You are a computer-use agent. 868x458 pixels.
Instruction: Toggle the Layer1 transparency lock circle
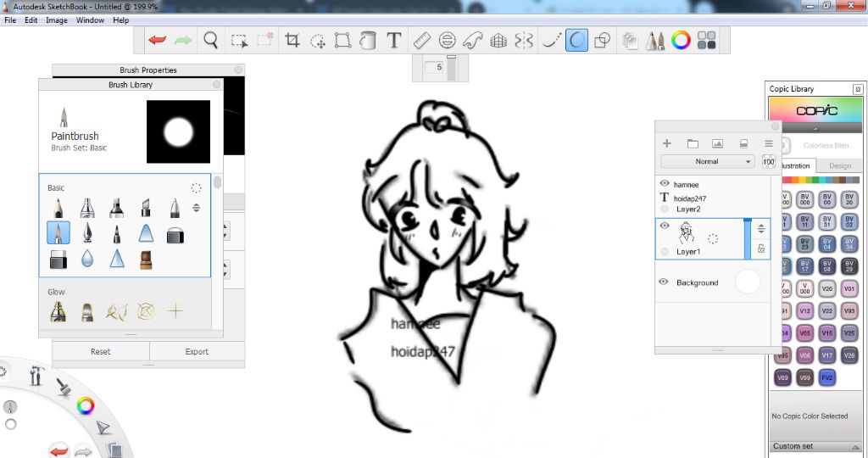point(665,252)
